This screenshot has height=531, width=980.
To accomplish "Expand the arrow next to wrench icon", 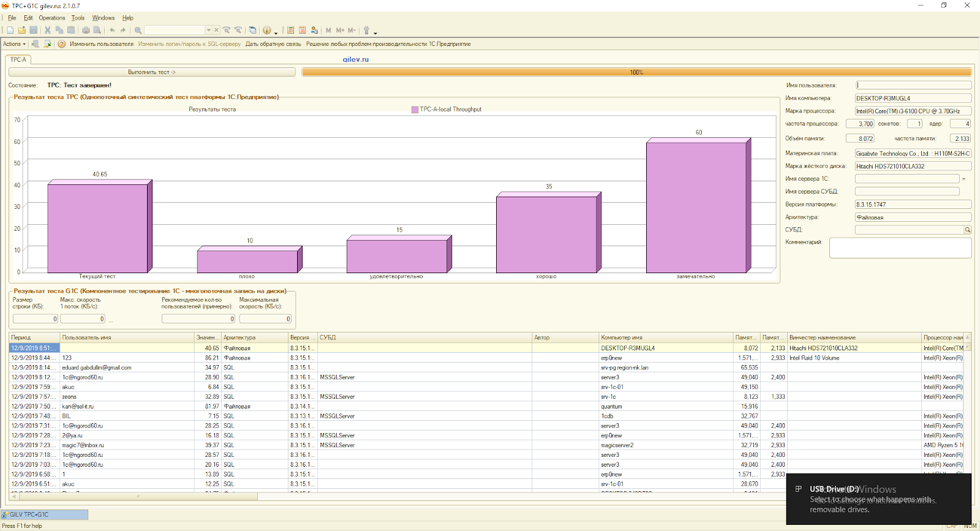I will pos(375,32).
